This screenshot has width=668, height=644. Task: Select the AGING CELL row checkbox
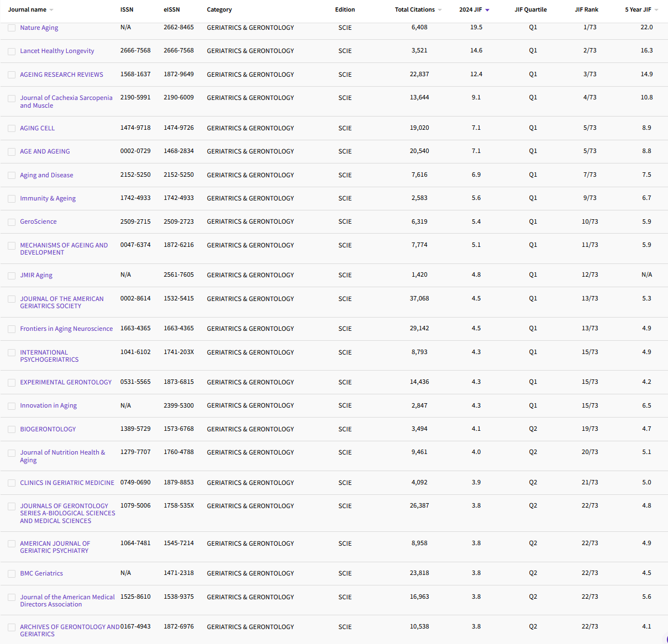point(12,128)
